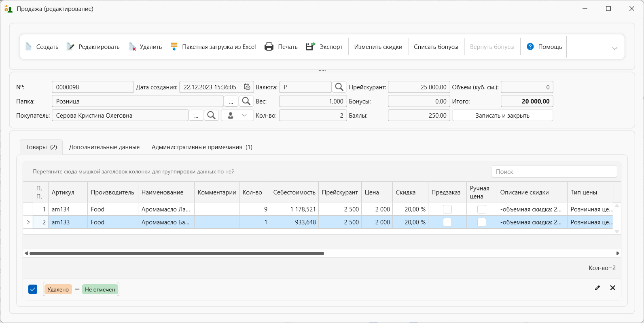
Task: Click cell Аромамасло Ла... name
Action: 166,209
